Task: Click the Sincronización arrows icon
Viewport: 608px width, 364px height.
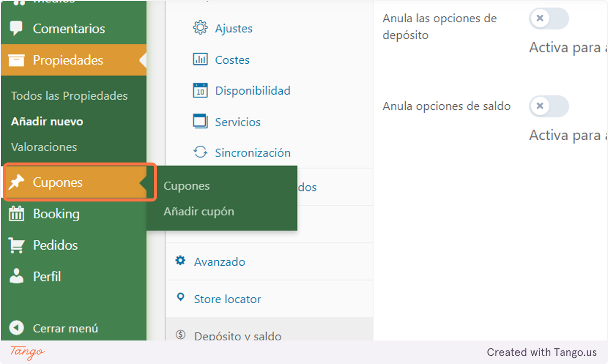Action: tap(201, 152)
